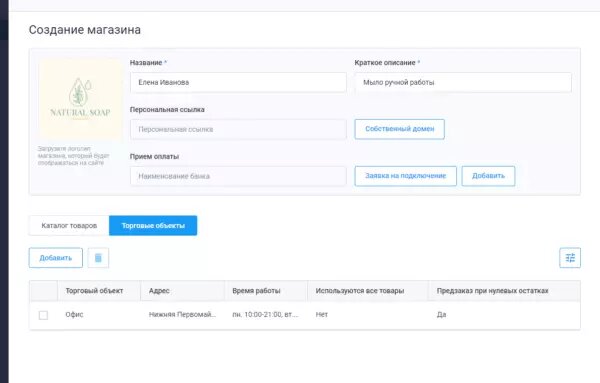Screen dimensions: 600x383
Task: Click Добавить next to Заявка на подключение
Action: 488,176
